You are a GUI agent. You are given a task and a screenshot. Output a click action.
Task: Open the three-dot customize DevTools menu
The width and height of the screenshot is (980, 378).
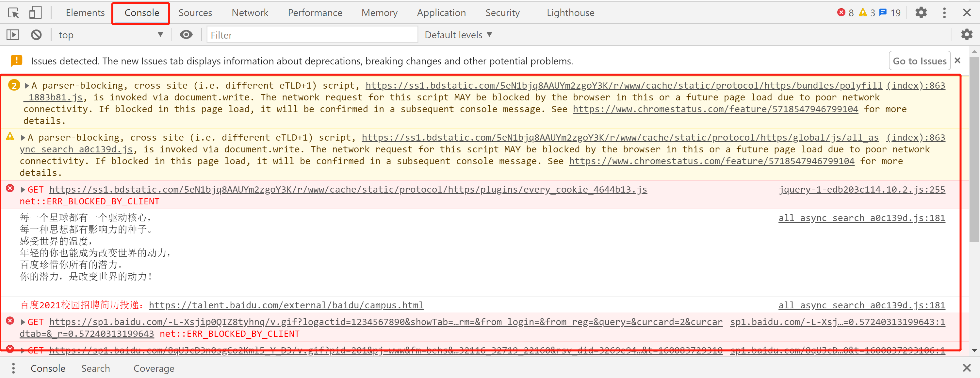pyautogui.click(x=944, y=13)
